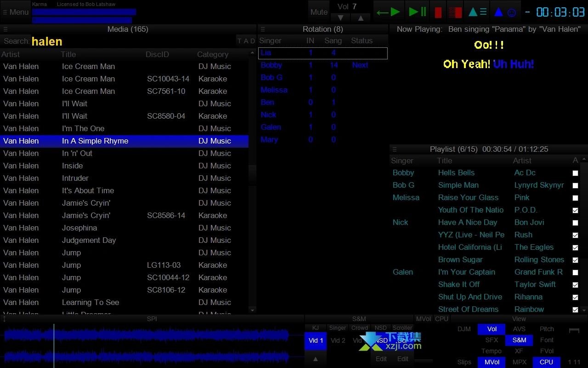Click the volume up arrow
Image resolution: width=588 pixels, height=368 pixels.
[x=361, y=18]
